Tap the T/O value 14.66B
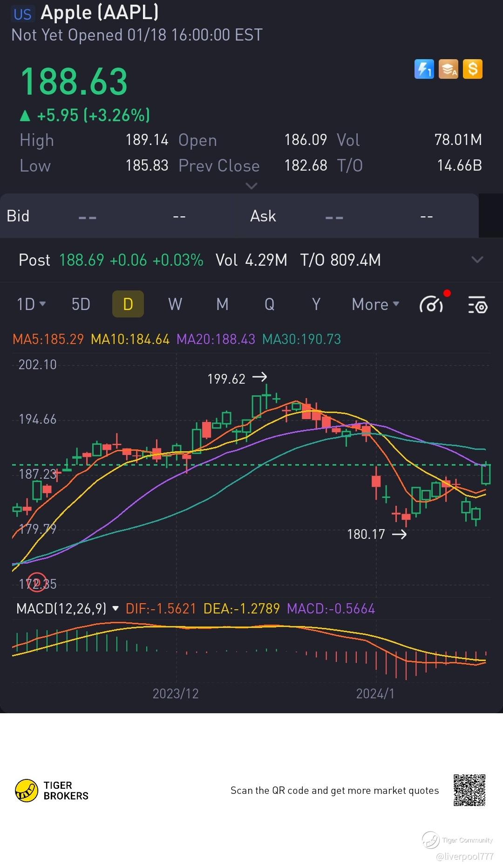The height and width of the screenshot is (868, 503). (x=459, y=165)
